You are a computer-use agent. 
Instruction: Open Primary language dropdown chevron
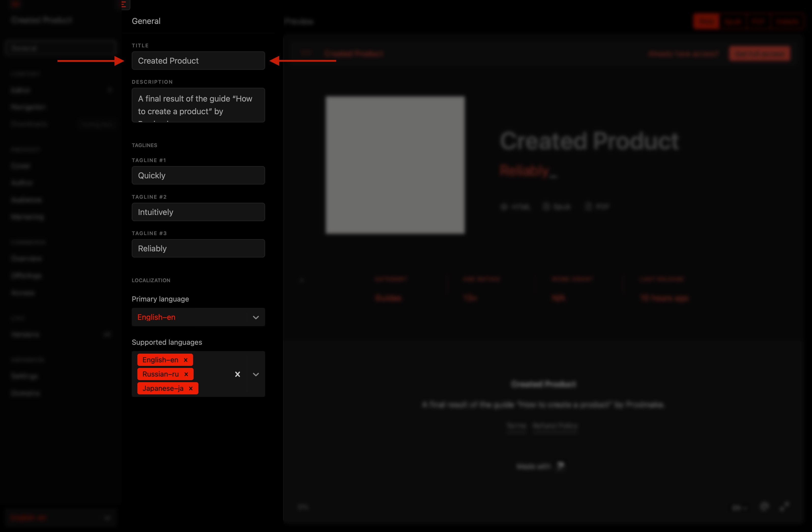256,317
